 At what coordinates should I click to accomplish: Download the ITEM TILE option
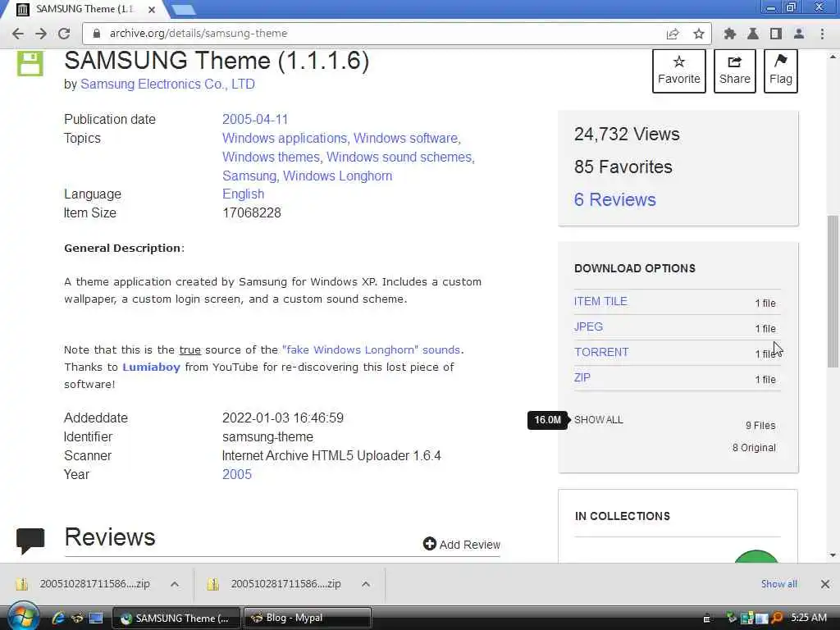600,301
